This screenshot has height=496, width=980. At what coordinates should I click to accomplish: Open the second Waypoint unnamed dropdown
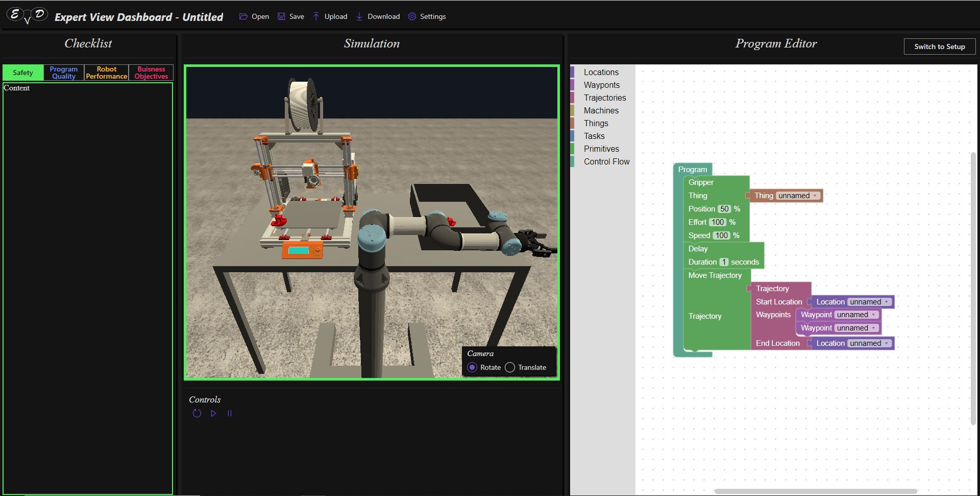pyautogui.click(x=856, y=328)
